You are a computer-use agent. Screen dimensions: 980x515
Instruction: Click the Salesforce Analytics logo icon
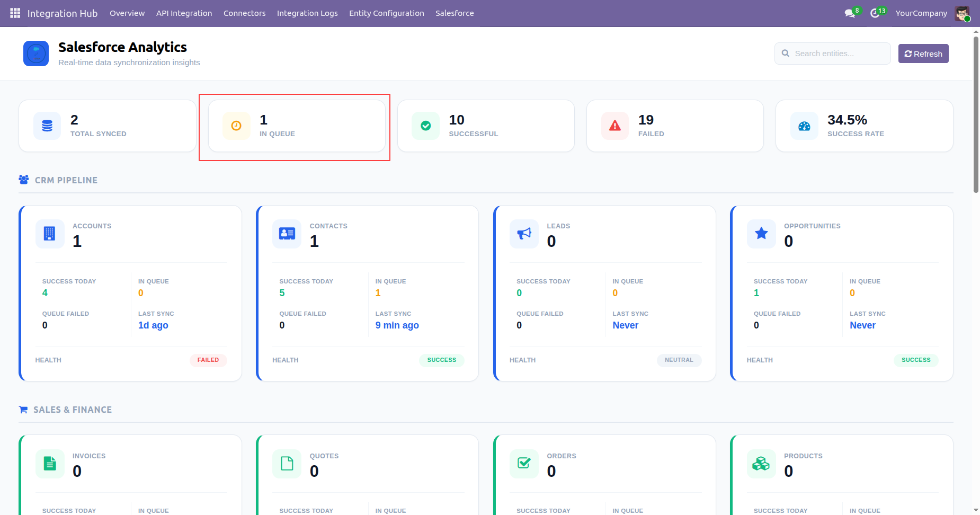[36, 54]
